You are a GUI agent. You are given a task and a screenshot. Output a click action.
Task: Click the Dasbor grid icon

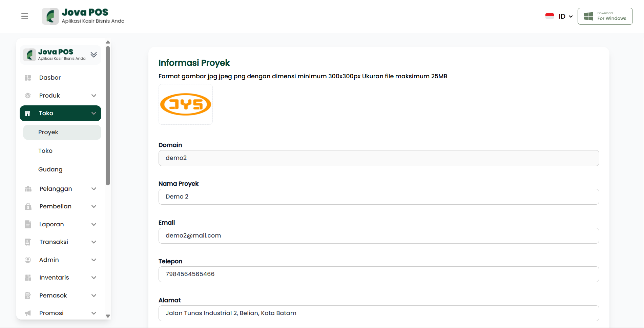coord(28,78)
